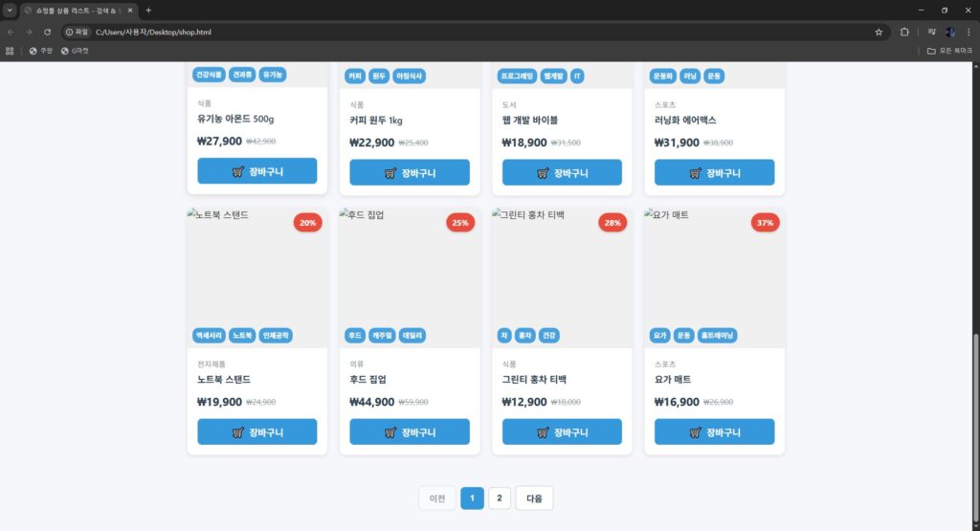Click the 20% discount badge
This screenshot has width=980, height=531.
[307, 222]
